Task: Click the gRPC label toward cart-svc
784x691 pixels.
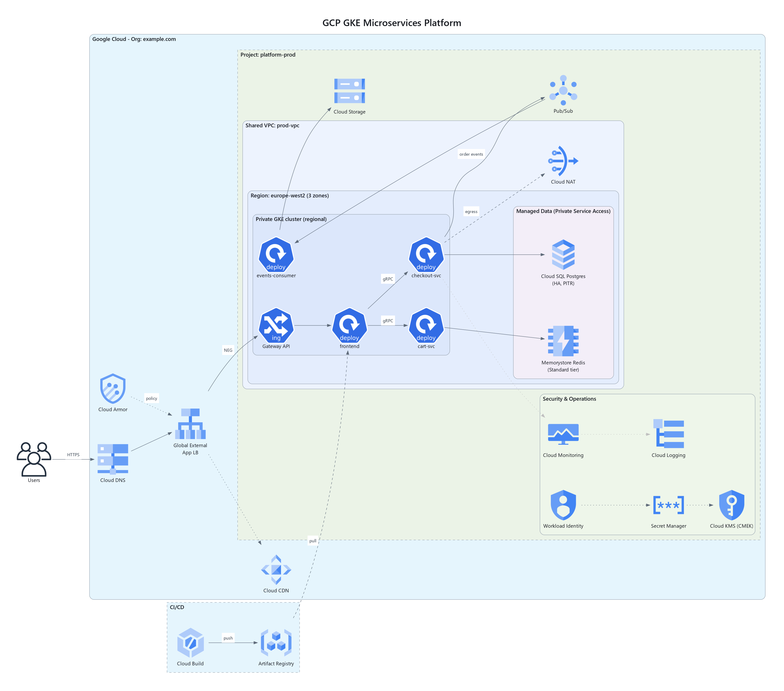Action: tap(388, 321)
